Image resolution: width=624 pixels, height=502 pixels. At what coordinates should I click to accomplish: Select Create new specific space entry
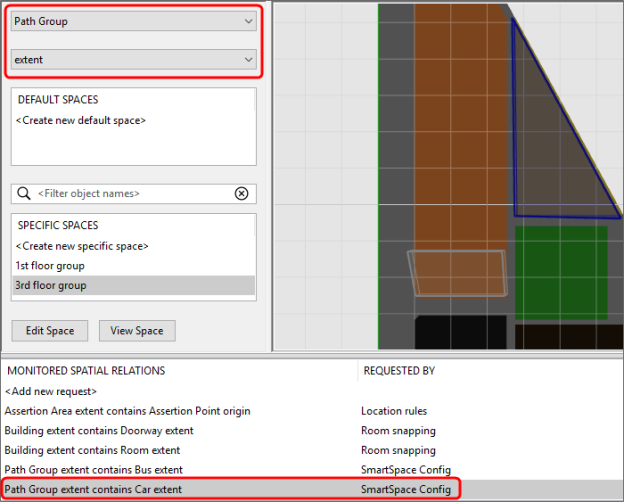[82, 246]
